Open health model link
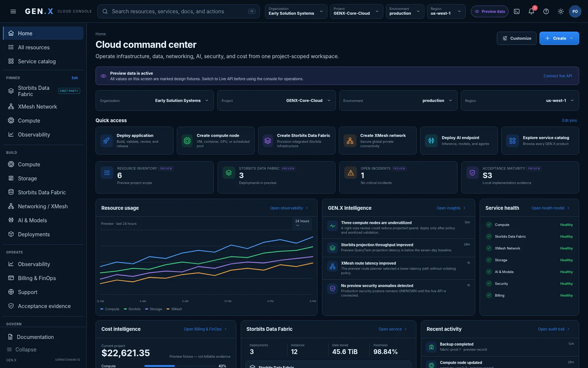 coord(550,208)
